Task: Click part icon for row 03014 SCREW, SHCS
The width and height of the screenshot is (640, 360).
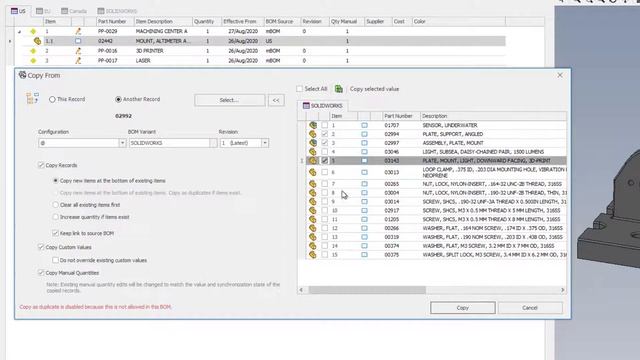Action: (313, 202)
